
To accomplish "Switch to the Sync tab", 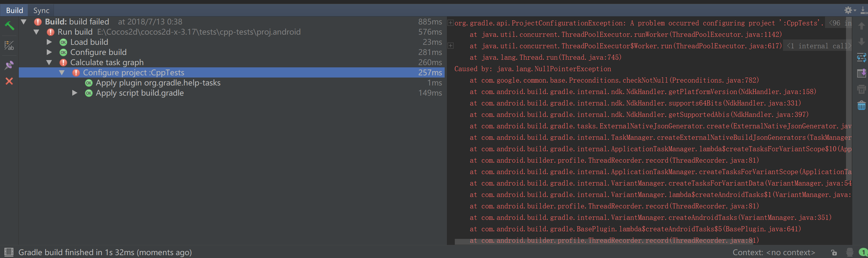I will click(41, 10).
